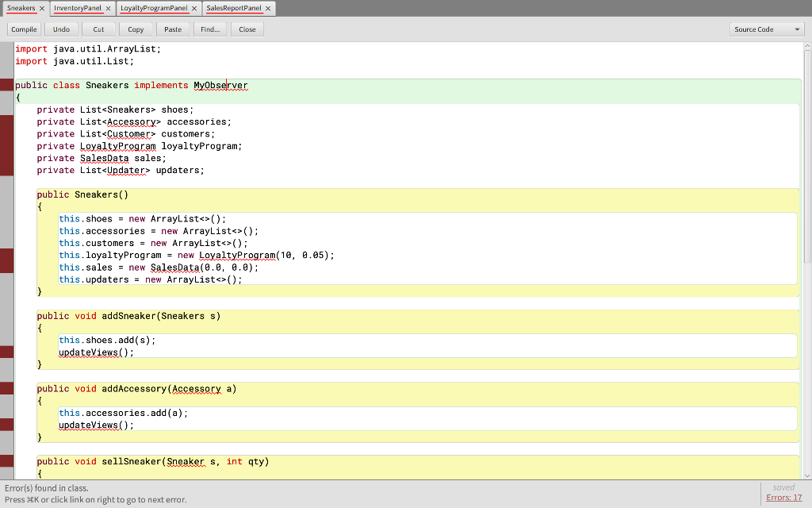Close the current editor with the Close button

[x=247, y=29]
